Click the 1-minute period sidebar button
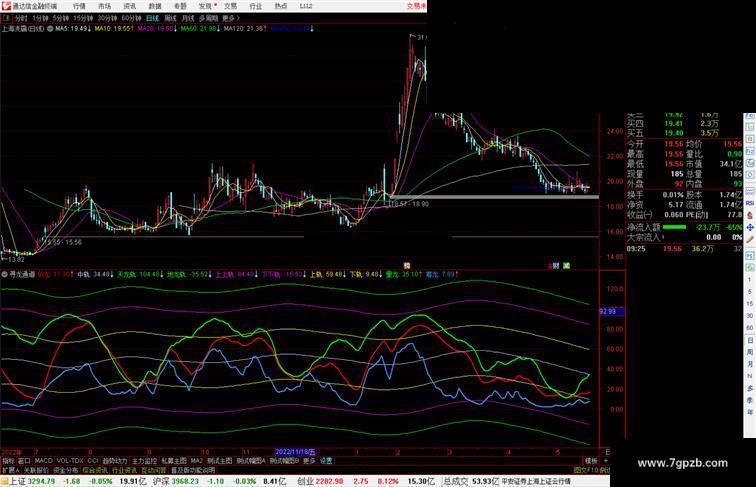The height and width of the screenshot is (487, 756). coord(750,280)
